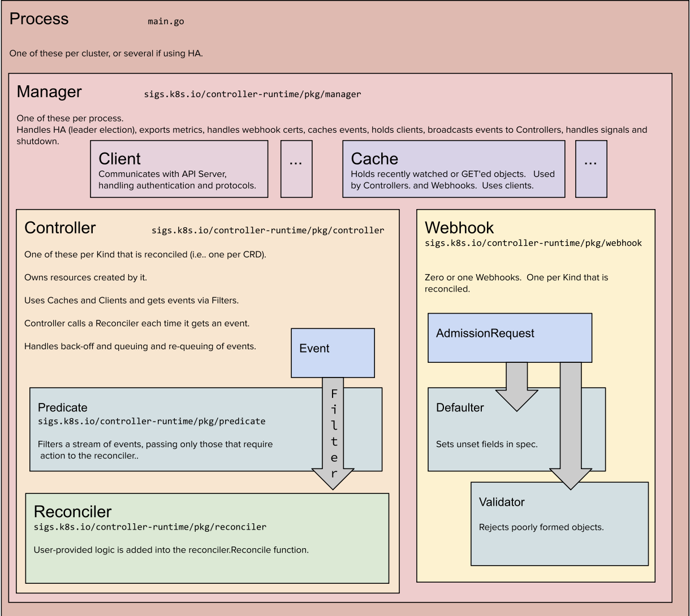The width and height of the screenshot is (690, 616).
Task: Expand the ellipsis box next to Client
Action: (x=296, y=168)
